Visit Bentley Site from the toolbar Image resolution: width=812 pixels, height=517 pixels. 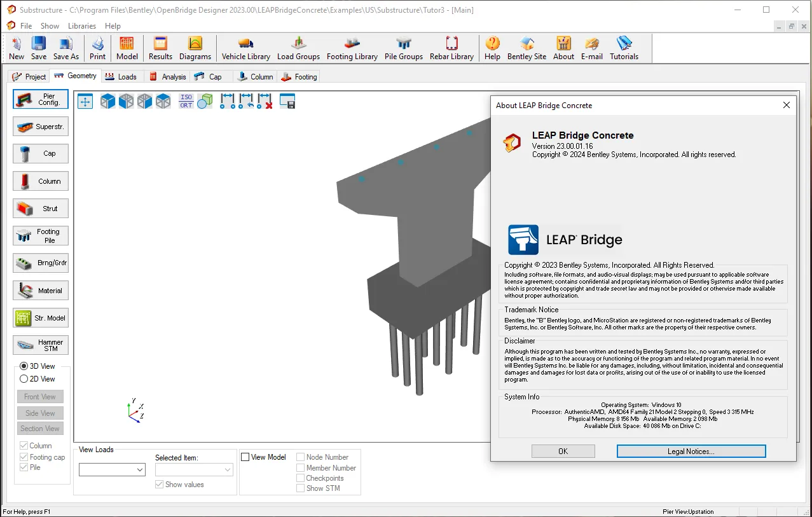click(x=526, y=48)
